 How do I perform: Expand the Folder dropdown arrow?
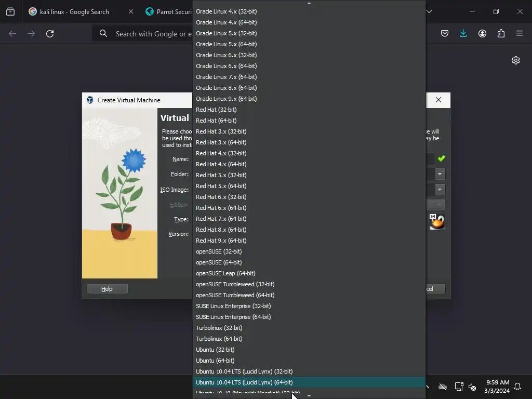[x=440, y=174]
